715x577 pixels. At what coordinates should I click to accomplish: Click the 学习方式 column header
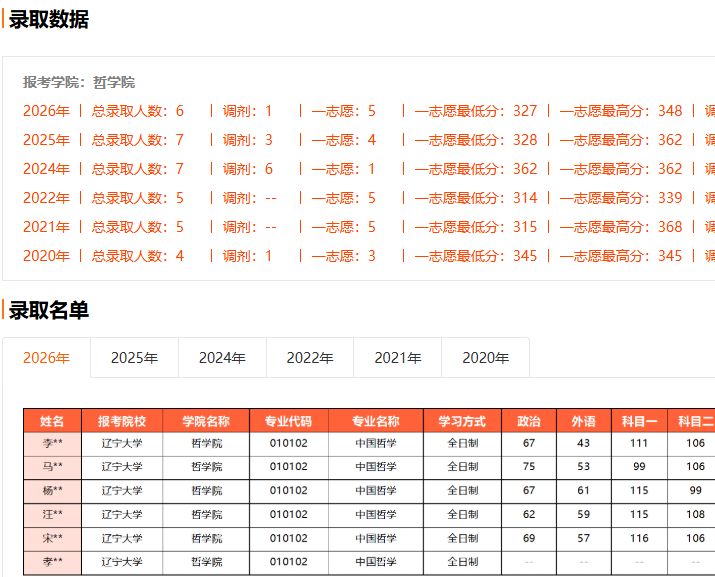(x=462, y=421)
